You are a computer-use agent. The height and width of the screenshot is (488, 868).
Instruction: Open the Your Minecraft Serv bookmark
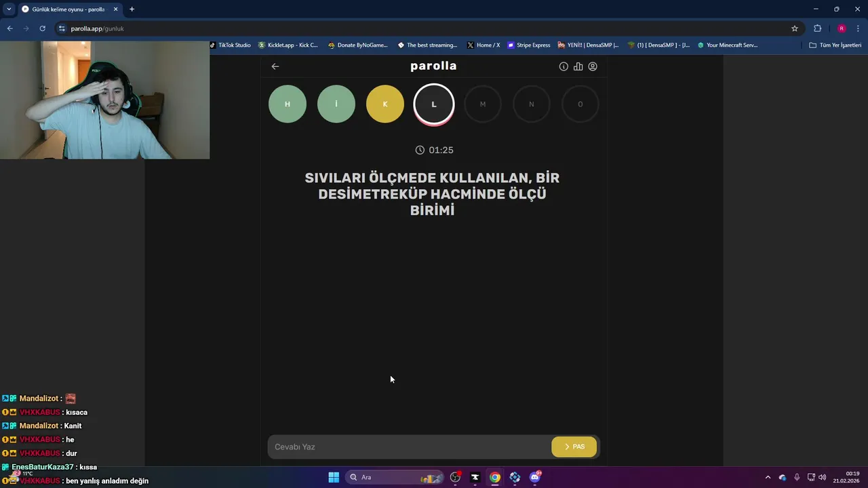[x=728, y=45]
